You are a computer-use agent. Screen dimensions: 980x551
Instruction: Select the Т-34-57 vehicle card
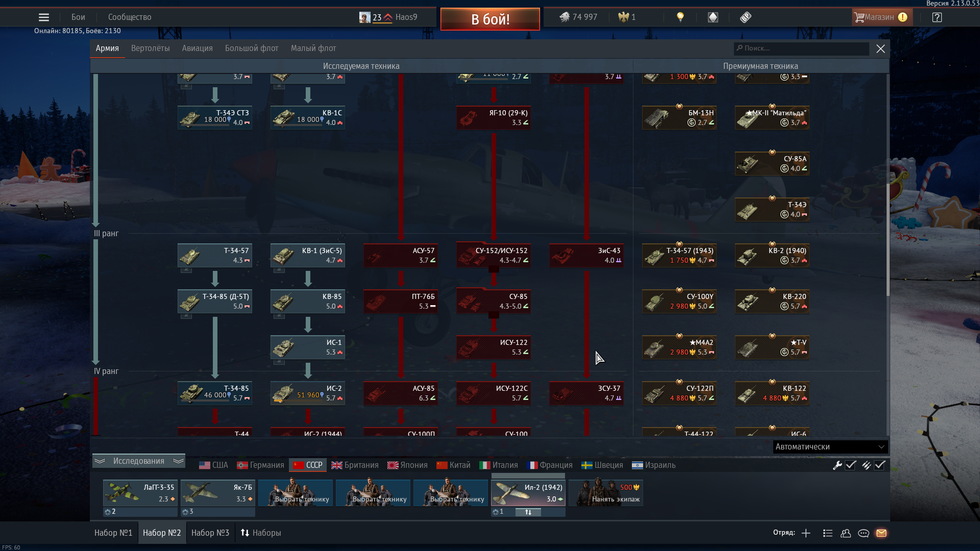214,256
